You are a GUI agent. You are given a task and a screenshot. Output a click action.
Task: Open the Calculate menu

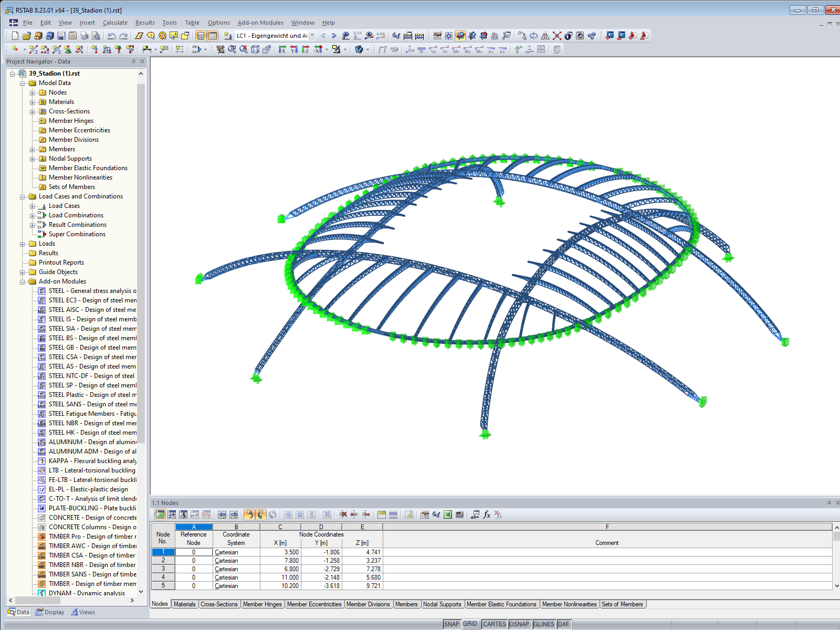tap(115, 23)
